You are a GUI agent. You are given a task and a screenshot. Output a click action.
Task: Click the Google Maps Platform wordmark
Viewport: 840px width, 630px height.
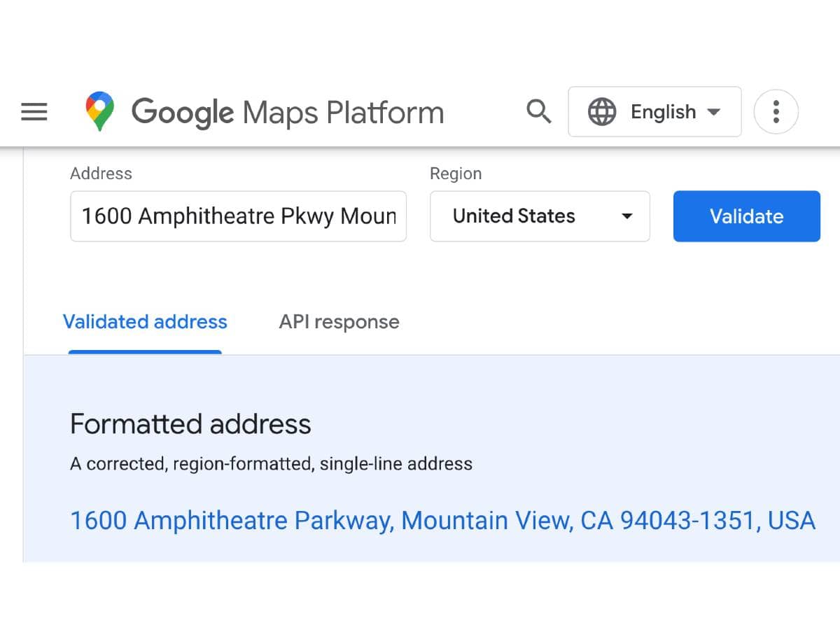coord(288,112)
